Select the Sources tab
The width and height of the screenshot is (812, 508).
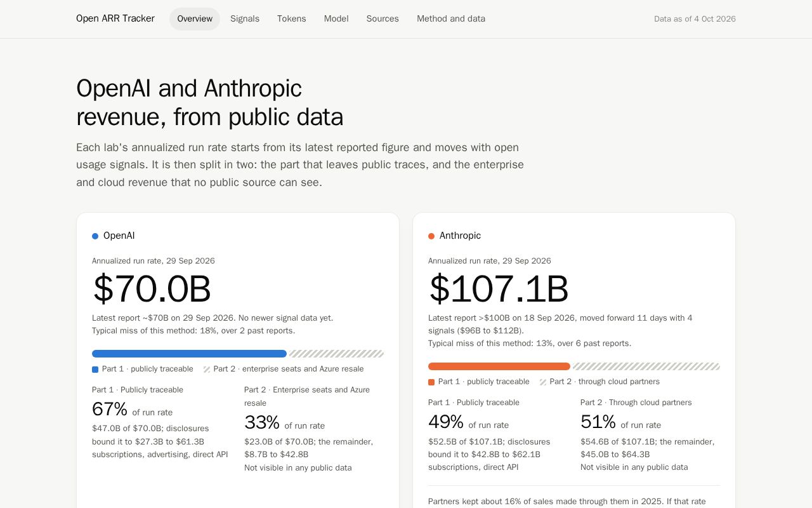click(383, 19)
